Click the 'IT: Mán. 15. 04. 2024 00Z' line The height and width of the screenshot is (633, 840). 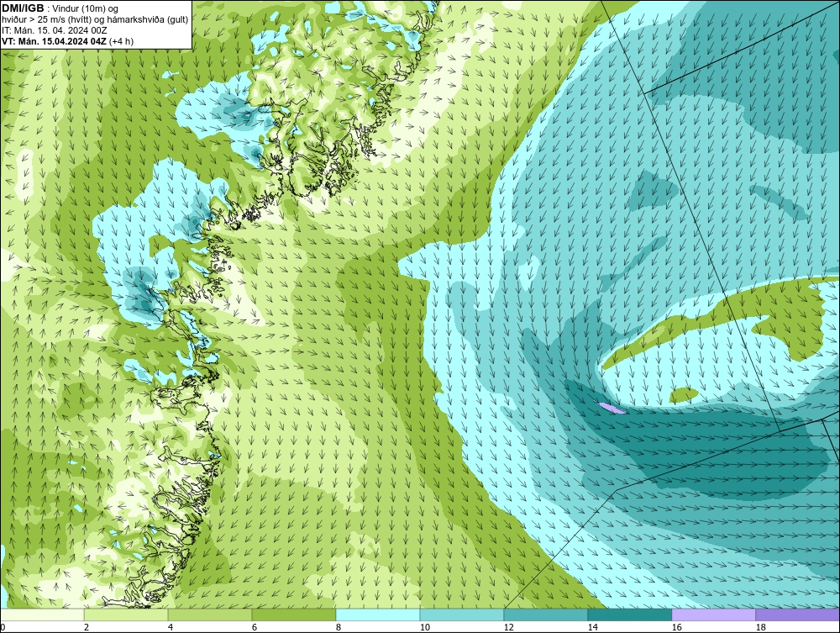coord(54,30)
